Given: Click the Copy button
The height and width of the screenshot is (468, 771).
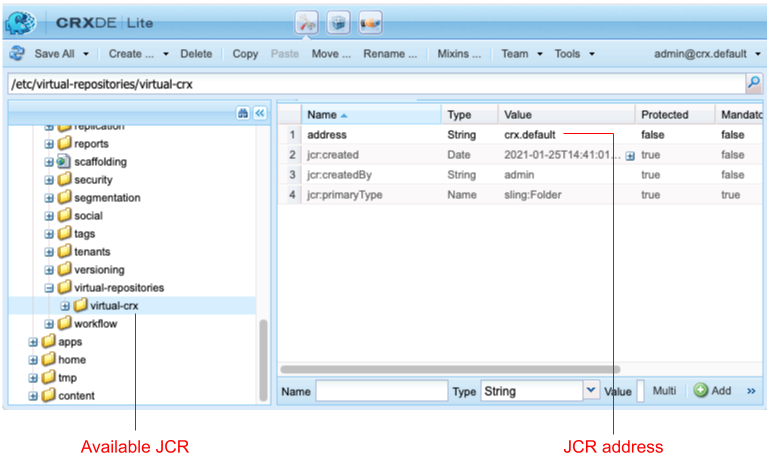Looking at the screenshot, I should tap(245, 54).
